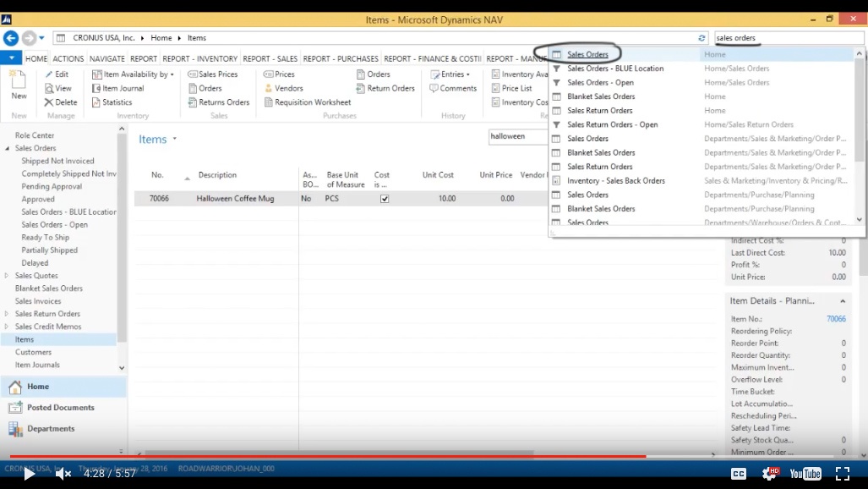Image resolution: width=868 pixels, height=489 pixels.
Task: Click the Delete X icon
Action: coord(49,102)
